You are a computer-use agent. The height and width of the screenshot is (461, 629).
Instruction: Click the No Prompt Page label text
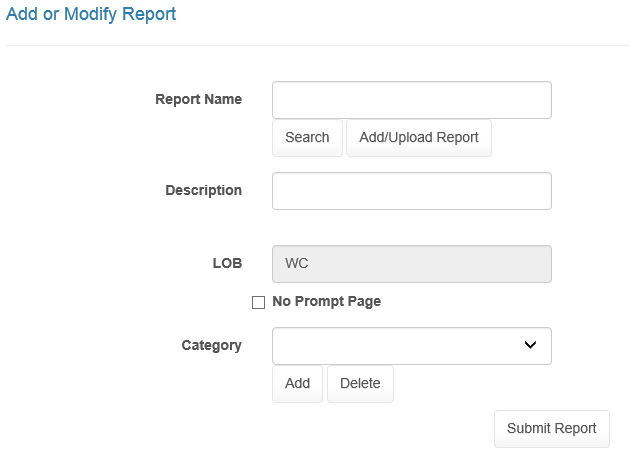[326, 301]
